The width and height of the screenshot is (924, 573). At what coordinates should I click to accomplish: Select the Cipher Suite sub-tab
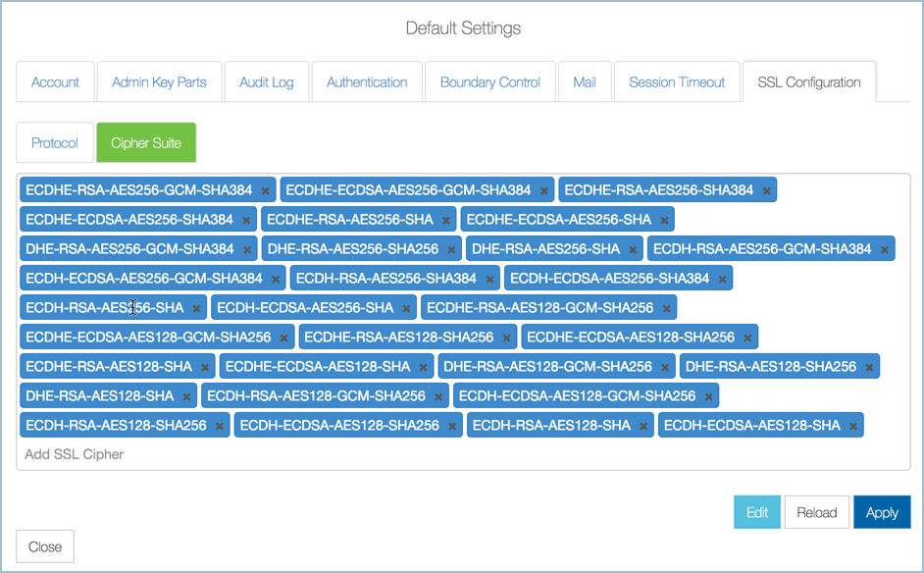[x=146, y=142]
